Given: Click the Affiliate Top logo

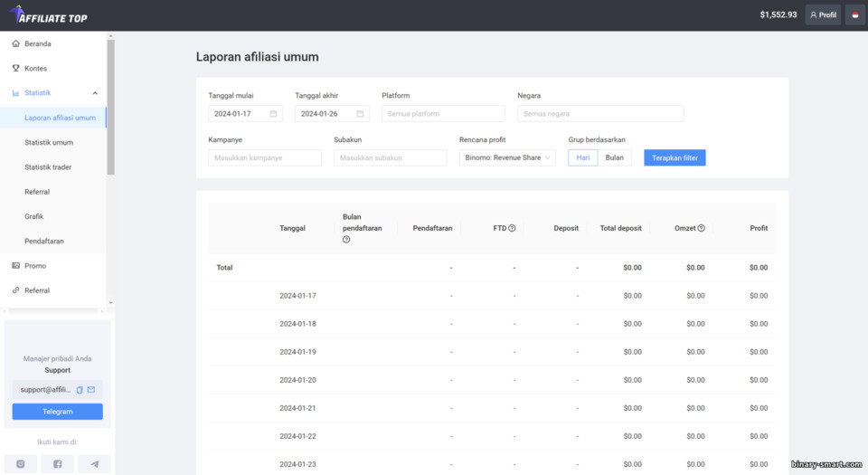Looking at the screenshot, I should click(48, 15).
